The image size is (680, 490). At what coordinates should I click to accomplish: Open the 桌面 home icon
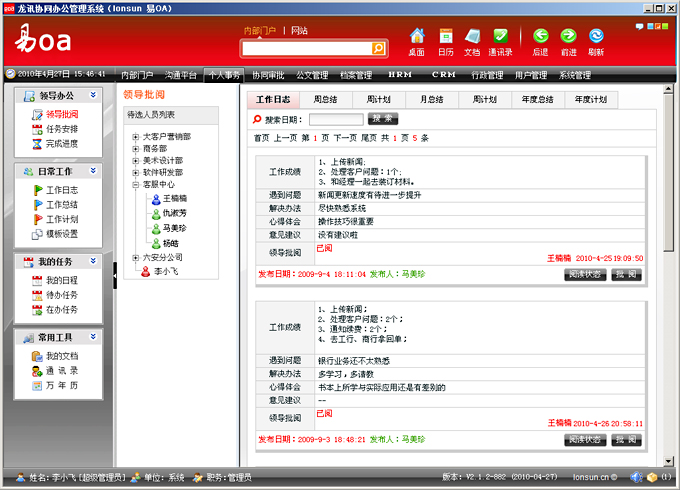point(417,36)
